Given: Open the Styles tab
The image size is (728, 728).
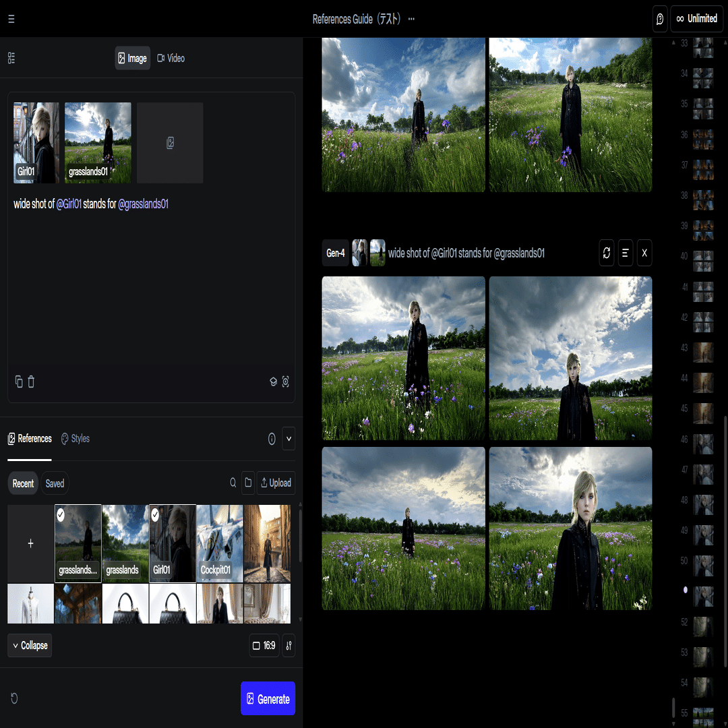Looking at the screenshot, I should (75, 439).
